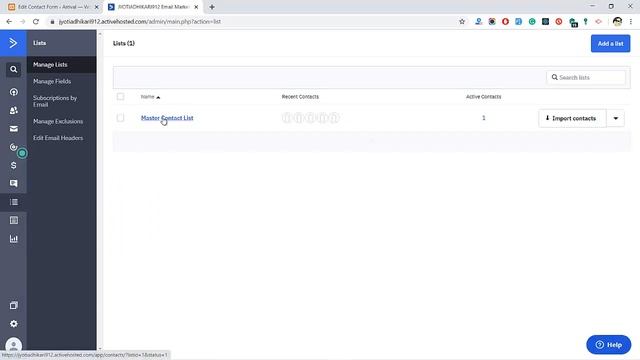This screenshot has height=360, width=640.
Task: Click the Add a list button
Action: (x=610, y=44)
